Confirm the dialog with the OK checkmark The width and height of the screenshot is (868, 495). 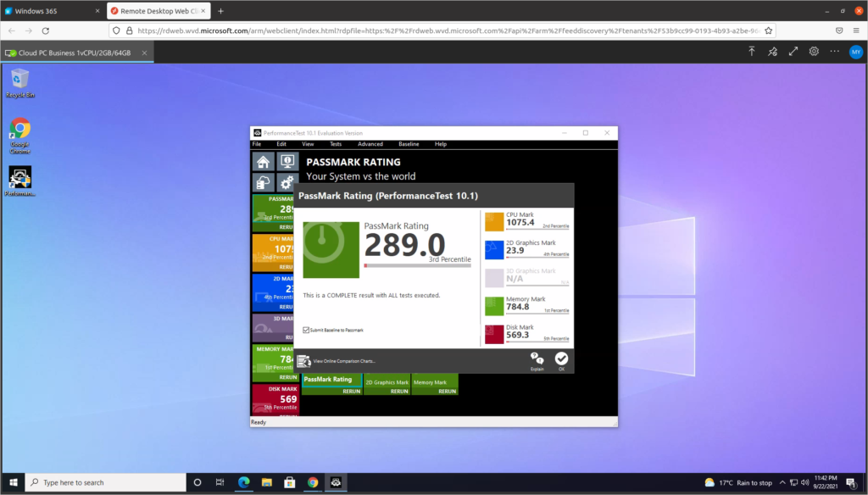[x=561, y=361]
